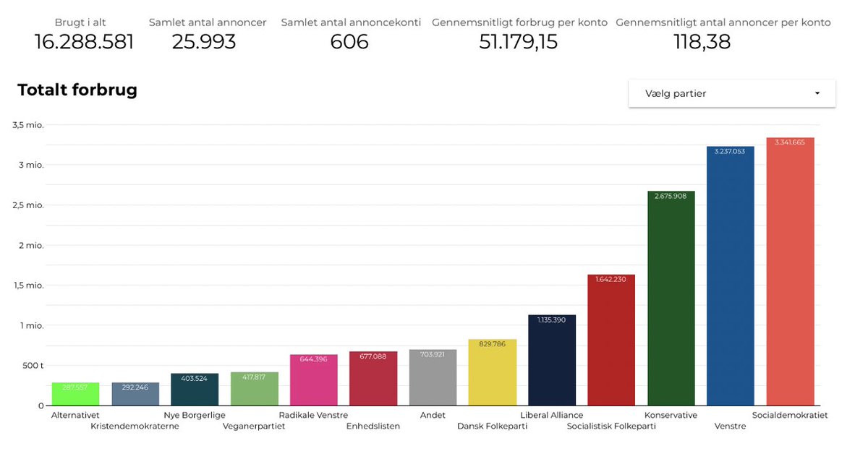Click the total spent value 16.288.581
Screen dimensions: 868x459
tap(84, 42)
